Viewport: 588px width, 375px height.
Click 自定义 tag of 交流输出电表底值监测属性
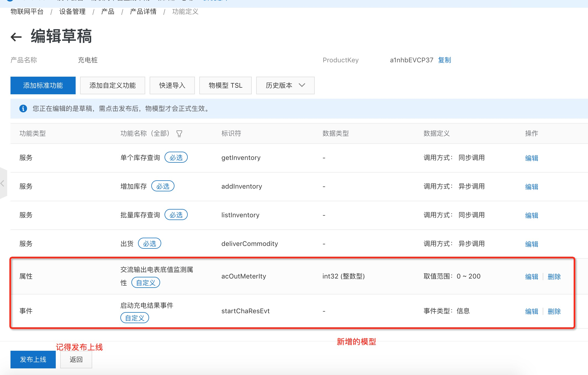click(x=146, y=283)
